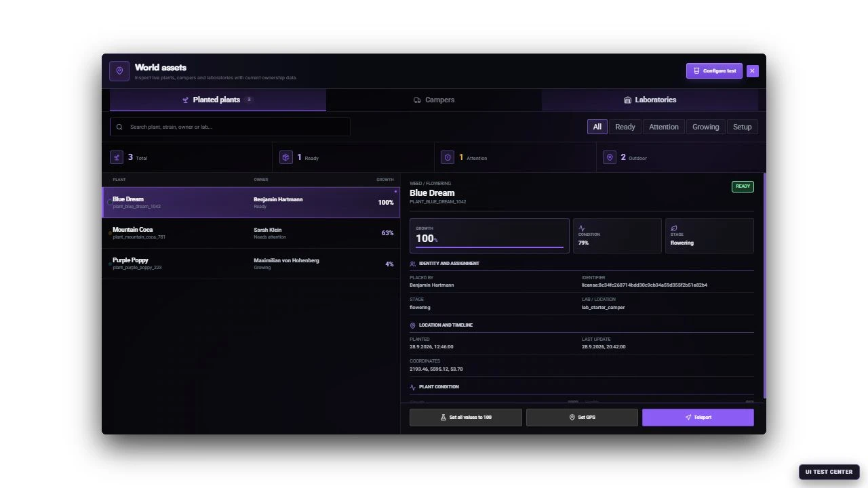Click the PLANT_BLUE_DREAM_1042 ID in the detail header

[x=437, y=202]
